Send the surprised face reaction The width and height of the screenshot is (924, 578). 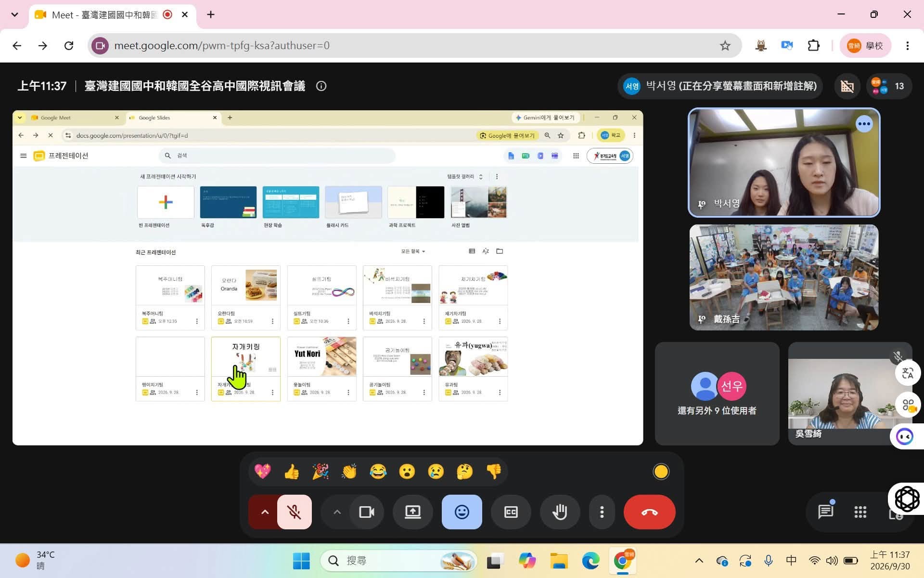click(x=407, y=472)
